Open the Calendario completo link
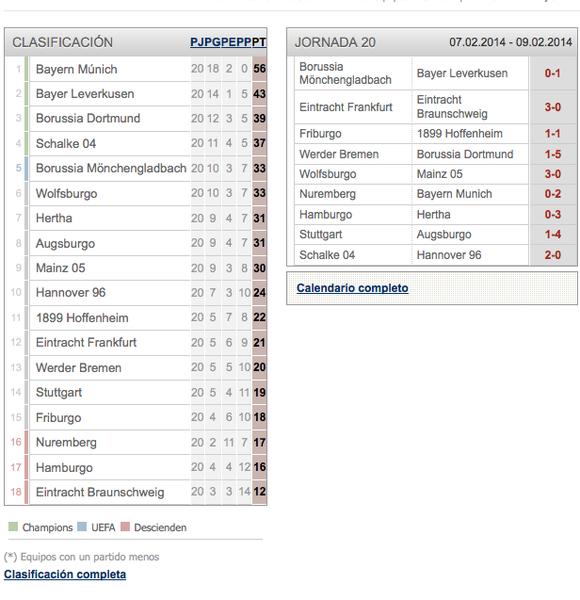This screenshot has width=580, height=600. pos(352,288)
